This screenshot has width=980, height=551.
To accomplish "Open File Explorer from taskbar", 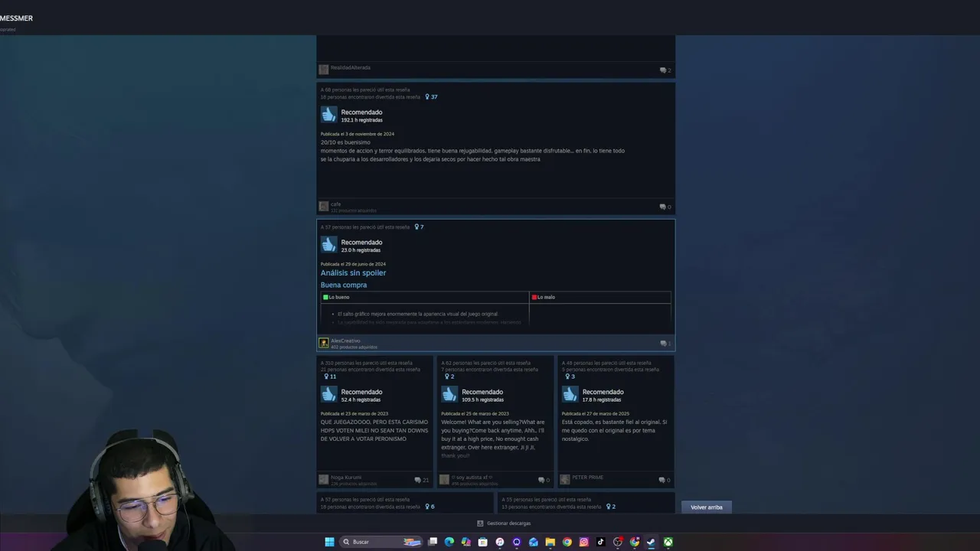I will (550, 542).
